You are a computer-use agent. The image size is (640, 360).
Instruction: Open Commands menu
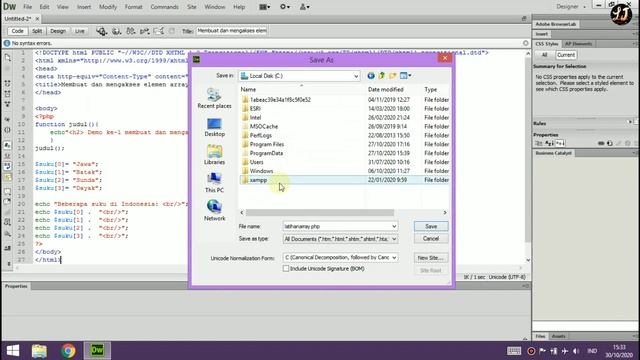click(164, 7)
